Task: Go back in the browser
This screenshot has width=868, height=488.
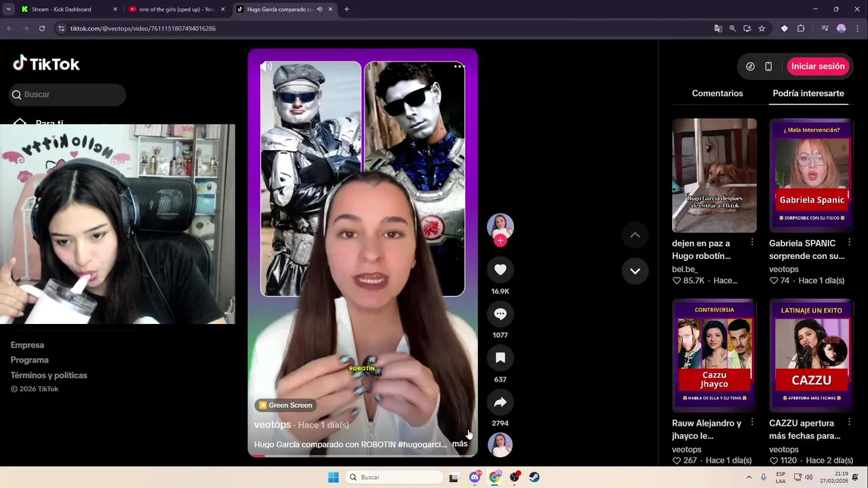Action: coord(9,28)
